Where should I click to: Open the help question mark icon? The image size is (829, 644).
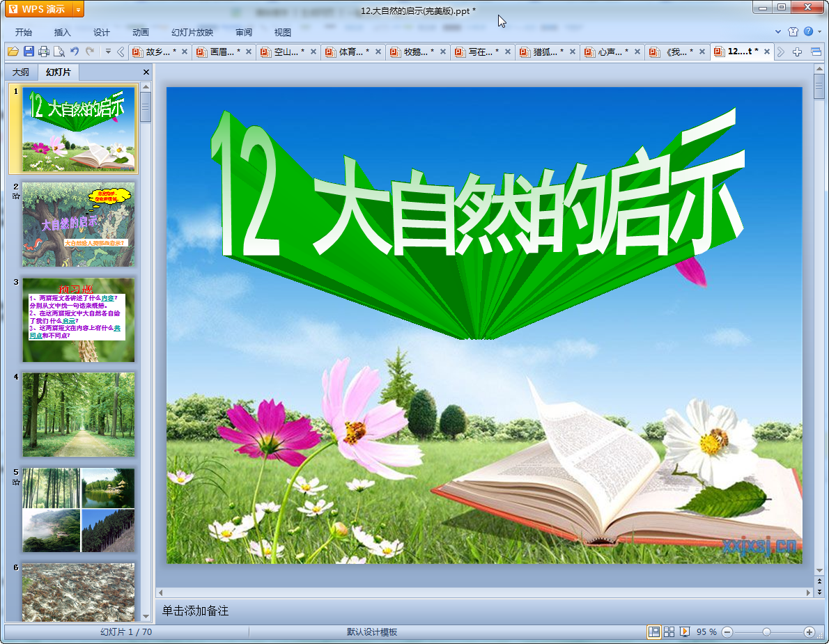pyautogui.click(x=808, y=32)
